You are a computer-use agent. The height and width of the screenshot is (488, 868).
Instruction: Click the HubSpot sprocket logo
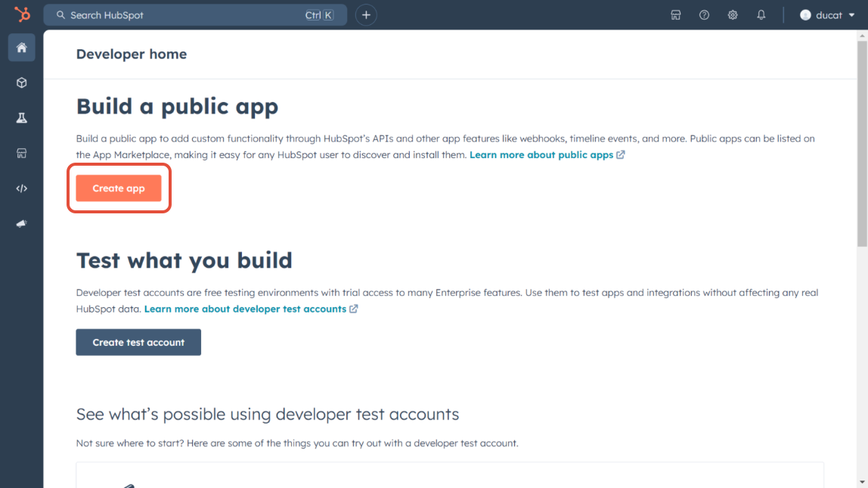pyautogui.click(x=22, y=14)
